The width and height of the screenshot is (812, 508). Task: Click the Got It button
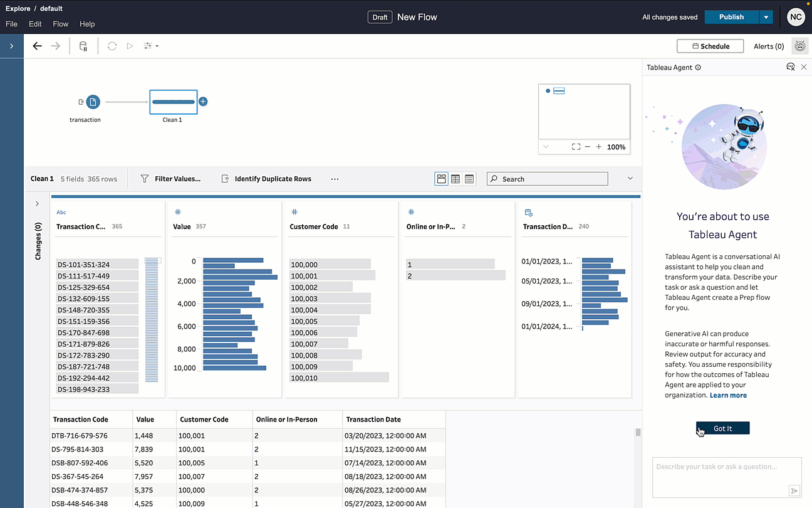coord(722,428)
